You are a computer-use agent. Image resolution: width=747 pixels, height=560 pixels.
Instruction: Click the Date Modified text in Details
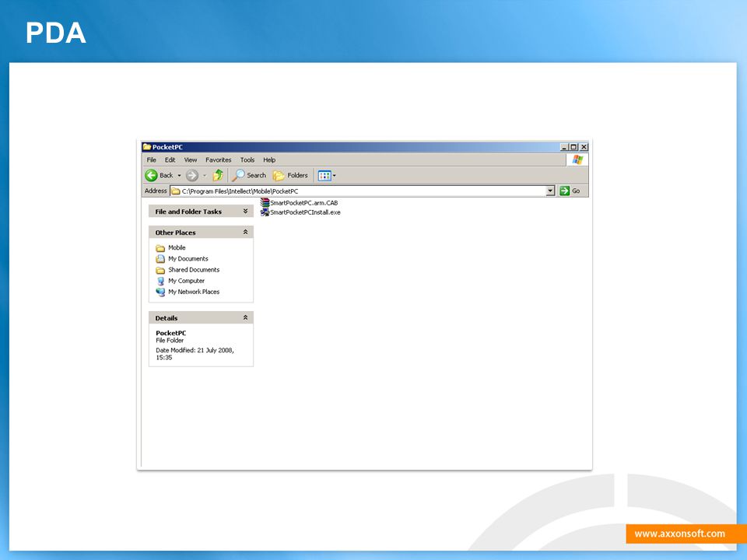coord(195,353)
